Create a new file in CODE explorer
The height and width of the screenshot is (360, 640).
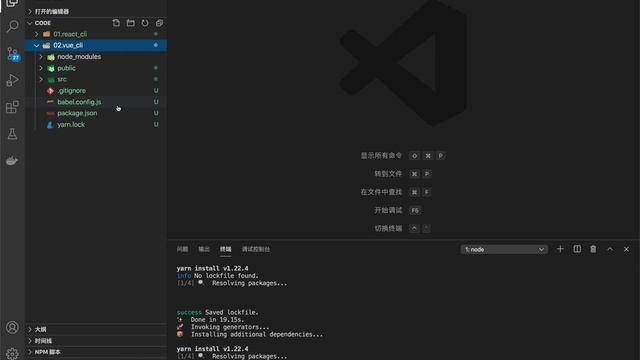pyautogui.click(x=116, y=23)
